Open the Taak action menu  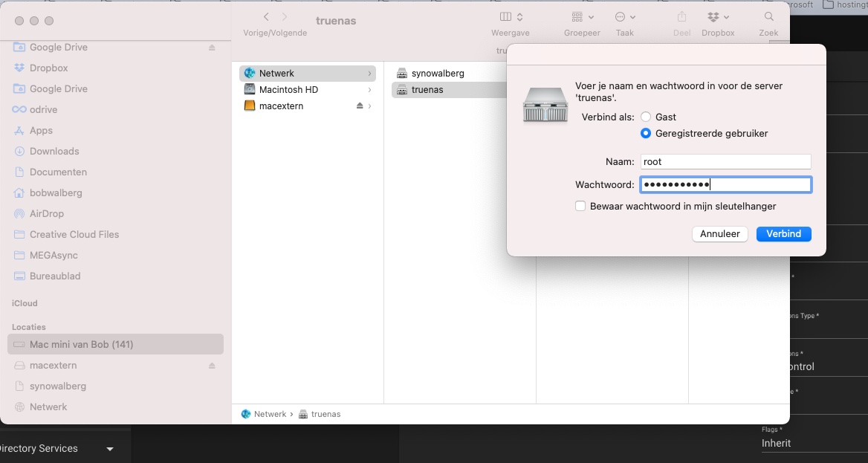click(x=625, y=17)
